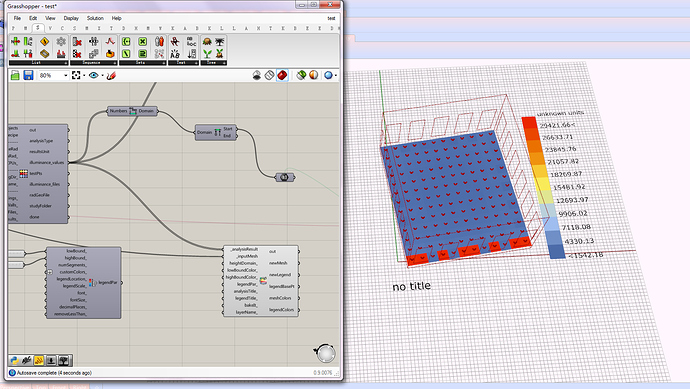Click the canvas compass navigation widget
The width and height of the screenshot is (690, 389).
[x=325, y=353]
